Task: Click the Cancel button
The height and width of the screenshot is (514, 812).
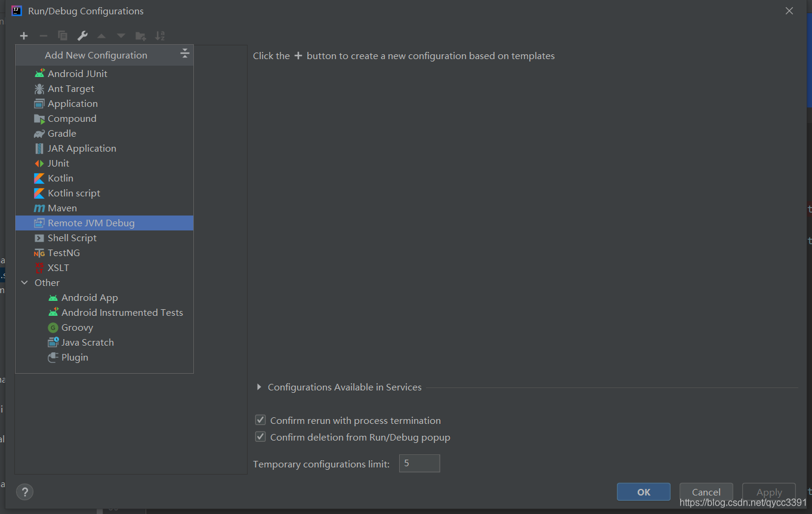Action: (x=706, y=492)
